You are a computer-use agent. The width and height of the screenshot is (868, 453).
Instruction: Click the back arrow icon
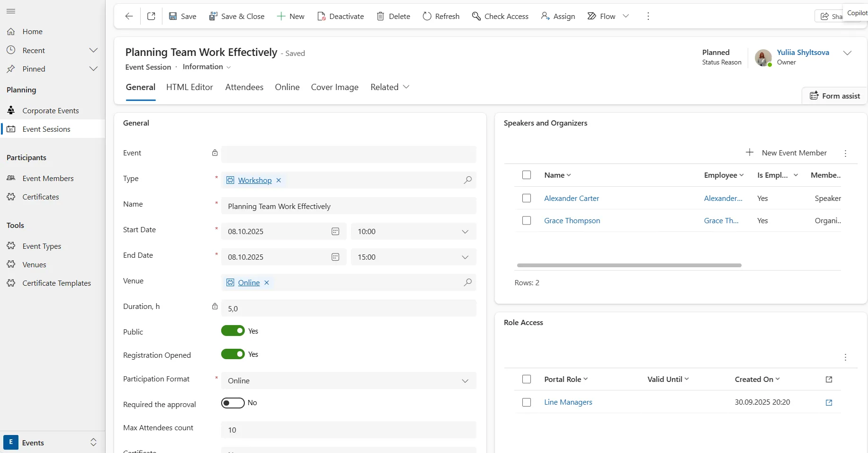pyautogui.click(x=129, y=16)
